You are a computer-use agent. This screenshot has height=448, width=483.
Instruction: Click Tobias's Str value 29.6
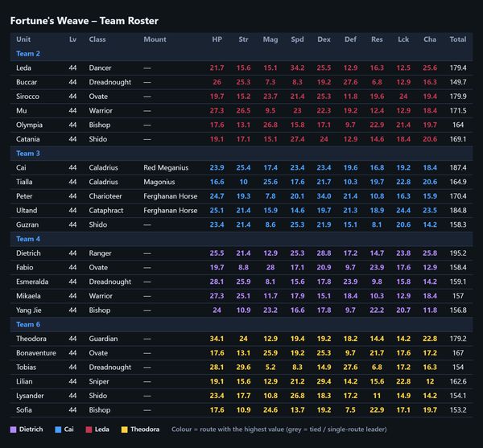pyautogui.click(x=243, y=367)
